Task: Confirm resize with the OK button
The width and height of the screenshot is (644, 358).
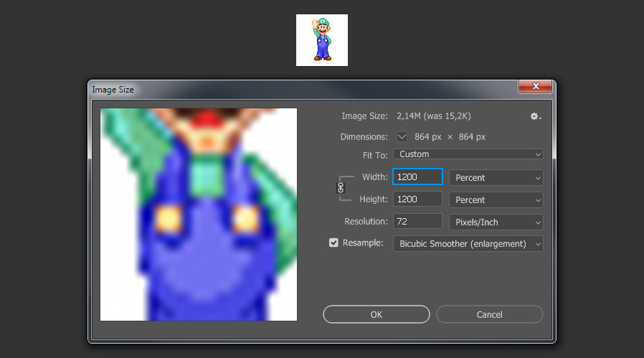Action: point(377,314)
